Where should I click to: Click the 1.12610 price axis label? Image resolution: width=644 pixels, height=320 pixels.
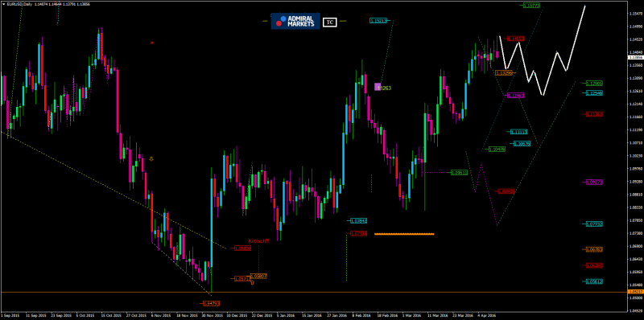635,91
